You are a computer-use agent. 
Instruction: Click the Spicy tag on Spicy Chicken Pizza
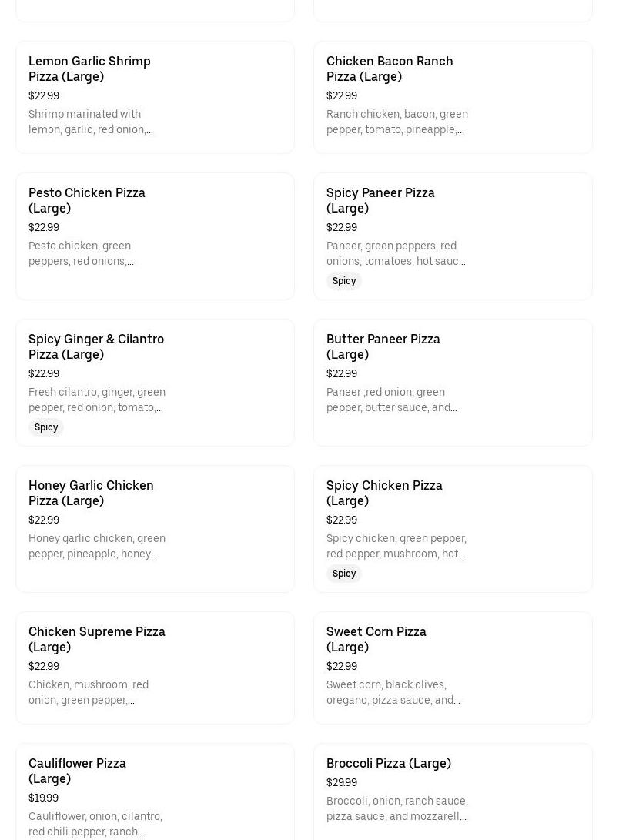[x=344, y=574]
